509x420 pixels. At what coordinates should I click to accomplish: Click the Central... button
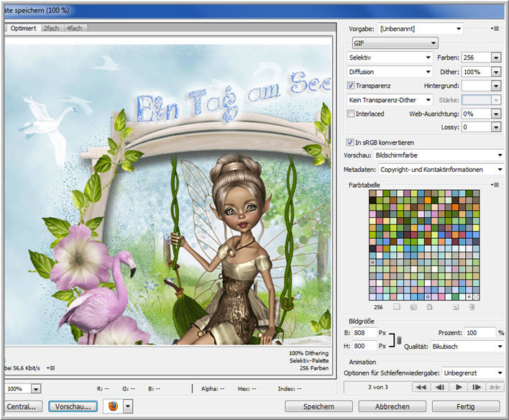[23, 406]
